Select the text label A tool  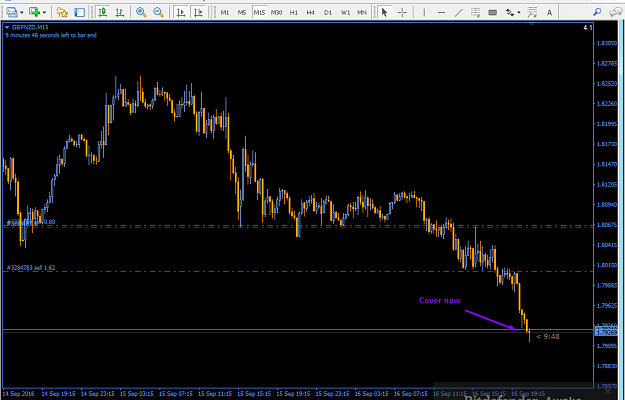549,12
